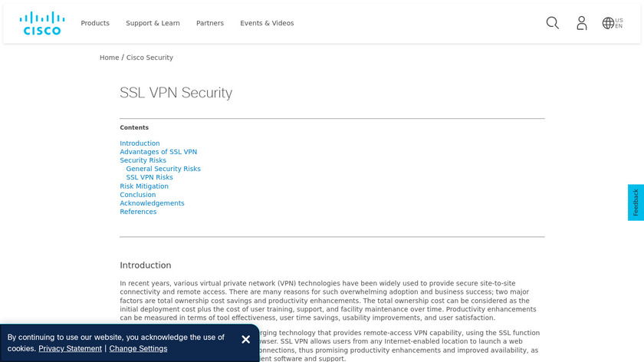Jump to General Security Risks
644x362 pixels.
tap(163, 169)
